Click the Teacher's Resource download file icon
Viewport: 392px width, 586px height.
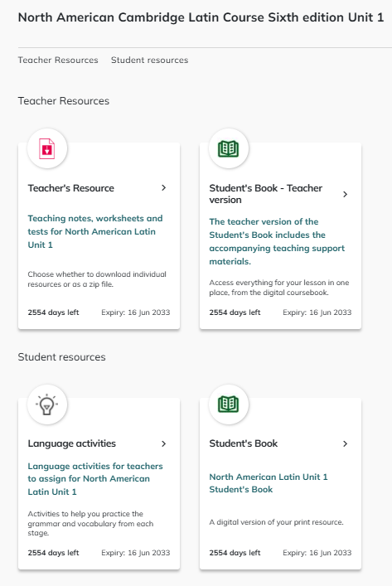click(x=47, y=148)
